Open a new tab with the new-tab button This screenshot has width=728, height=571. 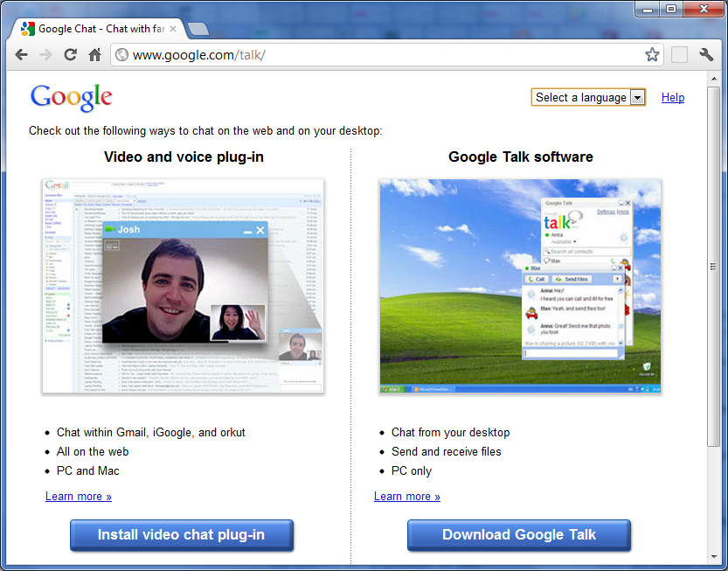coord(198,29)
